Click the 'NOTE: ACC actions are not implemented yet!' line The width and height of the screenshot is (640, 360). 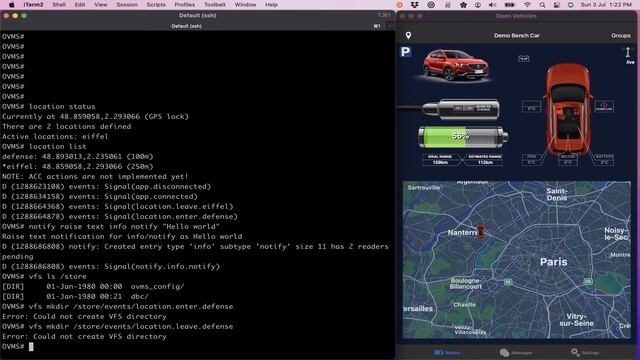click(95, 176)
